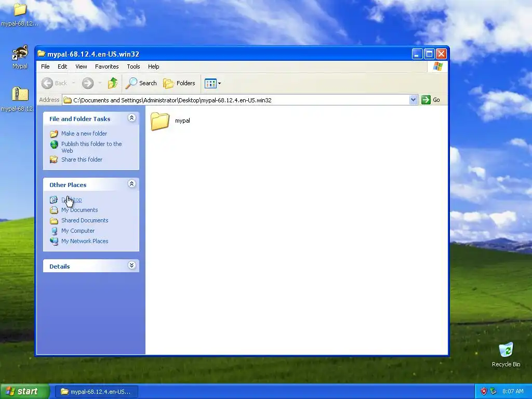
Task: Open My Network Places link
Action: 85,241
